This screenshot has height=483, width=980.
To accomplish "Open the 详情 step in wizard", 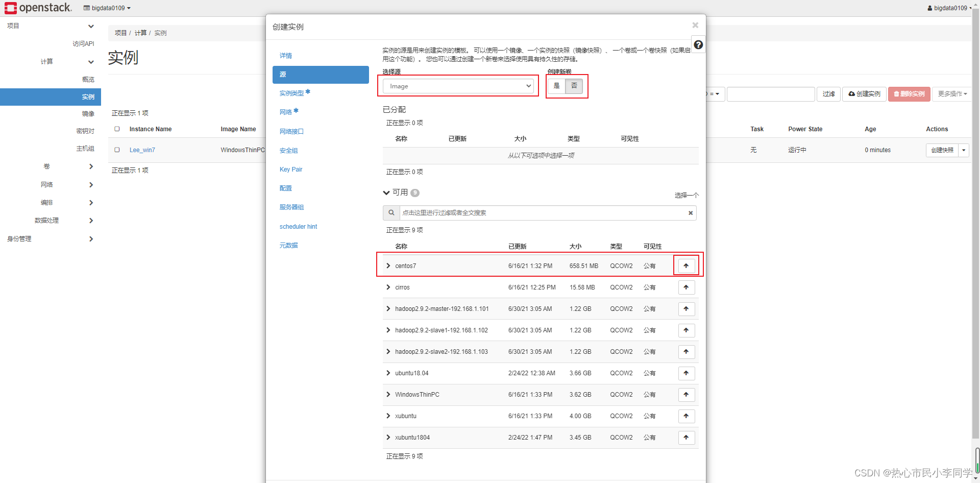I will point(286,56).
